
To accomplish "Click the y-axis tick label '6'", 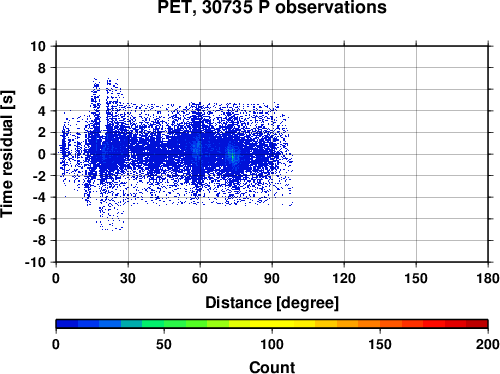I will click(42, 89).
